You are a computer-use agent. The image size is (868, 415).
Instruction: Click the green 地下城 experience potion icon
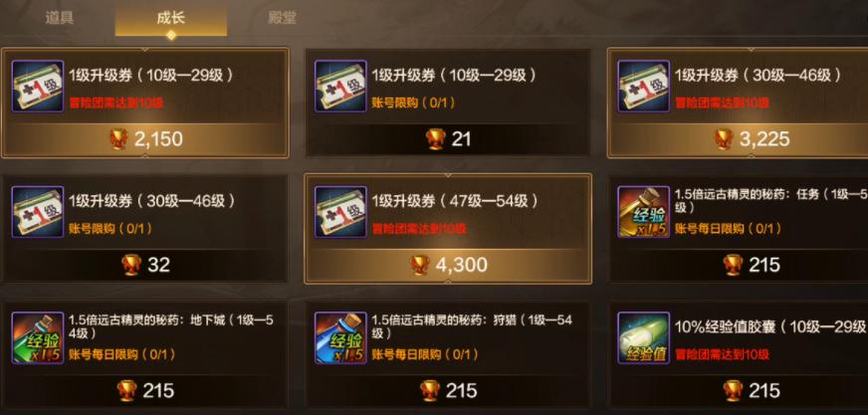tap(38, 337)
